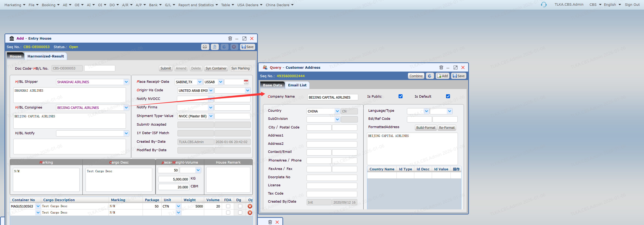Save the Customer Address record
This screenshot has height=225, width=644.
pos(459,76)
